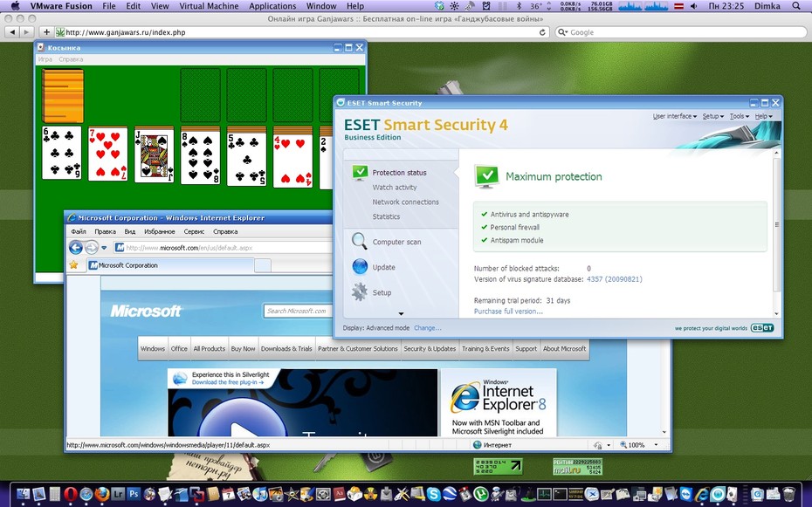Click Safari's add bookmark plus button
The height and width of the screenshot is (507, 812).
tap(46, 32)
